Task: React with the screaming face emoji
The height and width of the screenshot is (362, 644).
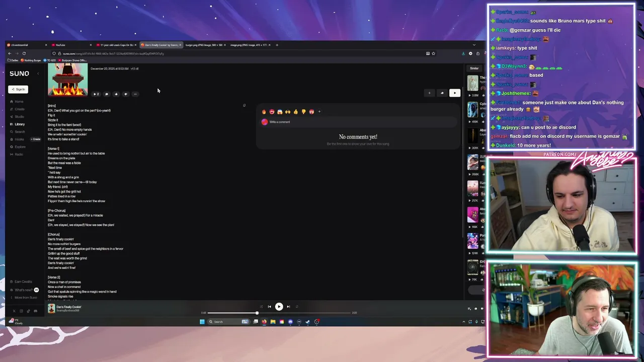Action: (x=280, y=112)
